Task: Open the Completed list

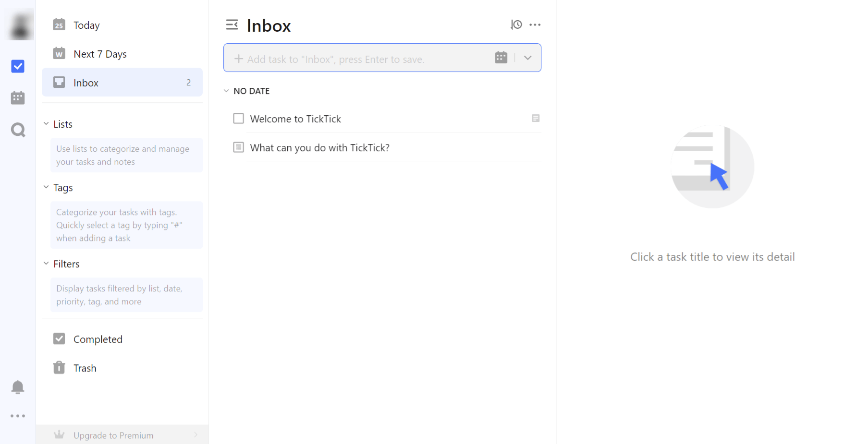Action: tap(122, 339)
